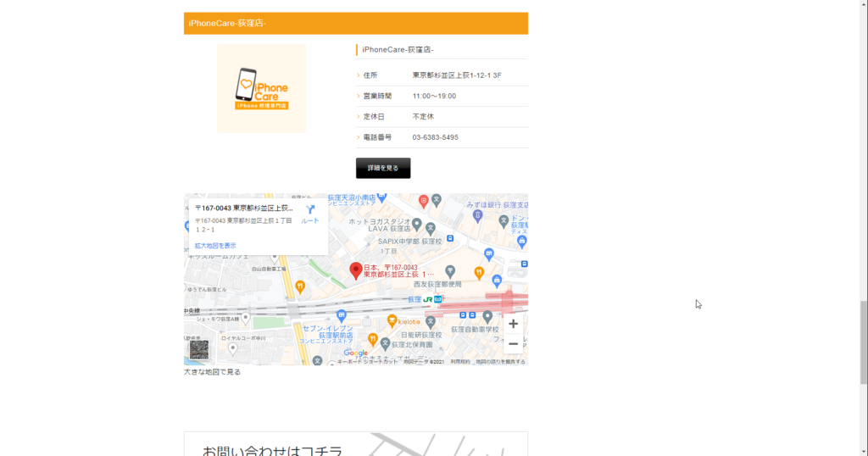Switch to satellite view thumbnail

tap(199, 350)
